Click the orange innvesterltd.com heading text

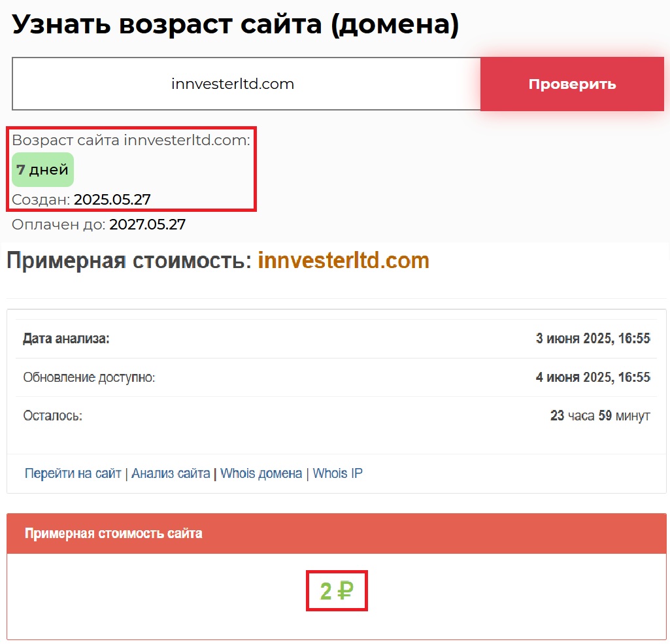tap(343, 260)
